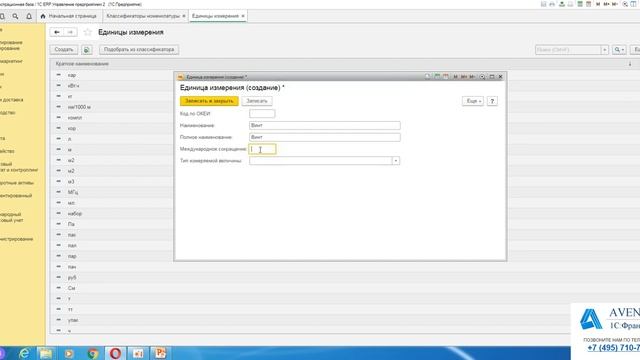This screenshot has height=360, width=640.
Task: Open File Explorer from the taskbar
Action: (x=46, y=353)
